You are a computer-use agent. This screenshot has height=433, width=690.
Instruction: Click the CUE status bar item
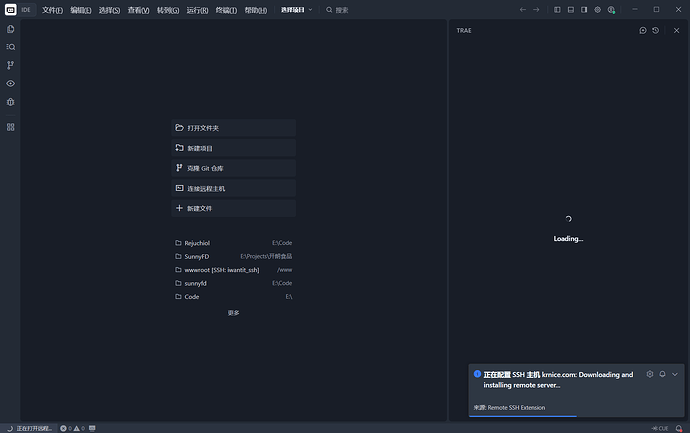[660, 429]
